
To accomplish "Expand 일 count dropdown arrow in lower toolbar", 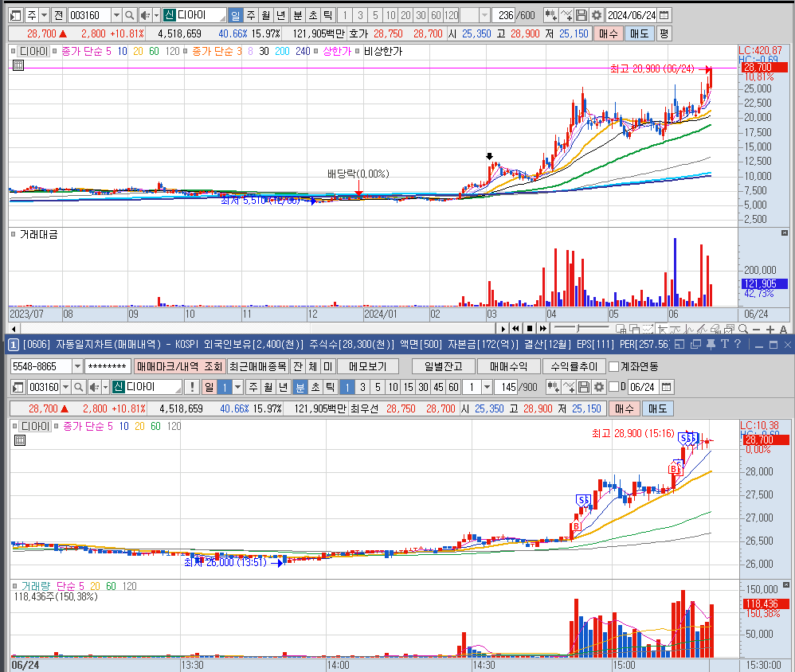I will point(238,387).
